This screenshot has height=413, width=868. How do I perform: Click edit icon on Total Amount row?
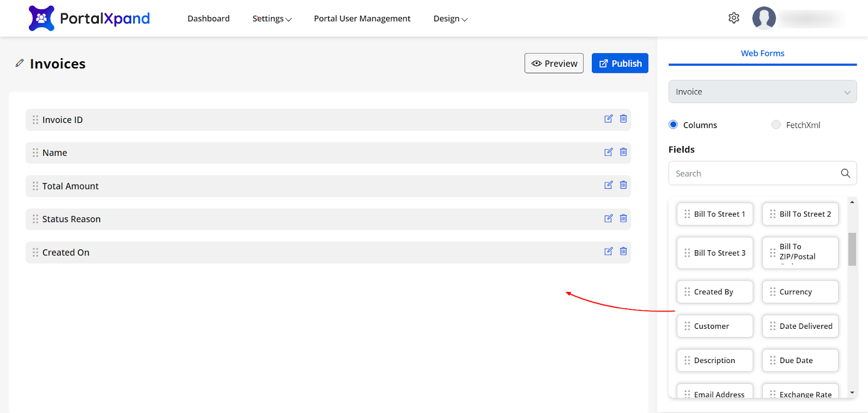pyautogui.click(x=608, y=185)
